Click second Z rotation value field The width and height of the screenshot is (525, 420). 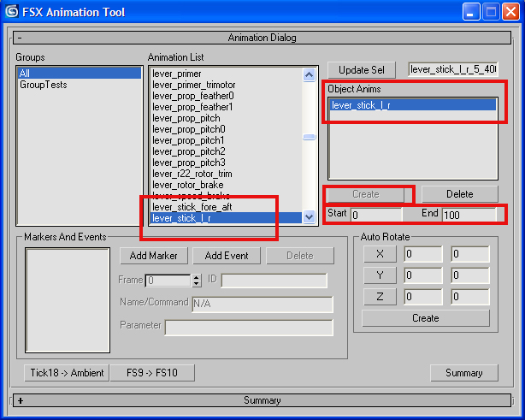pos(470,297)
